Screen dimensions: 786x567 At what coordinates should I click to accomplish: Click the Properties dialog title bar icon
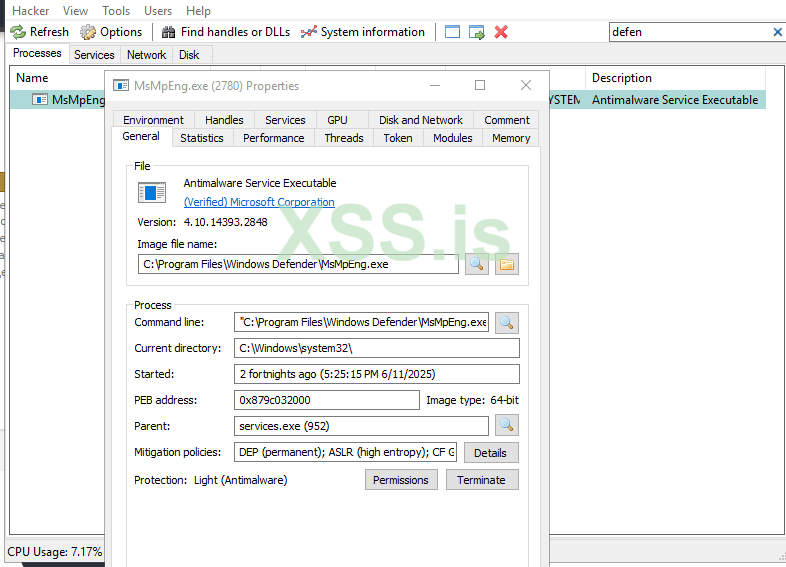[120, 86]
